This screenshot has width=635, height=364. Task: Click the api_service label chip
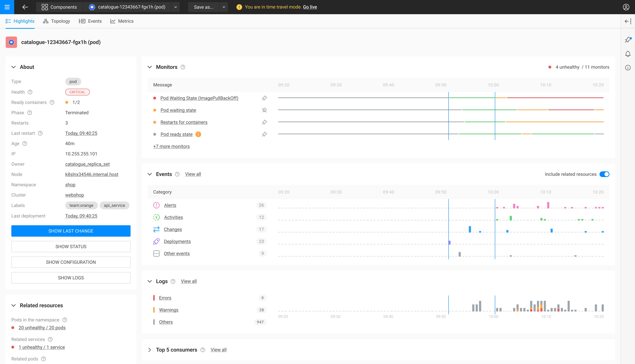pos(114,205)
